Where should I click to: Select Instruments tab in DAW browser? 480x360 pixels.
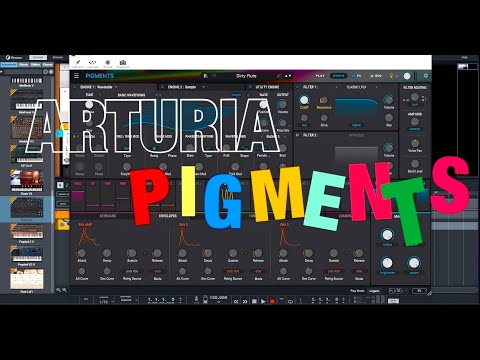point(9,65)
